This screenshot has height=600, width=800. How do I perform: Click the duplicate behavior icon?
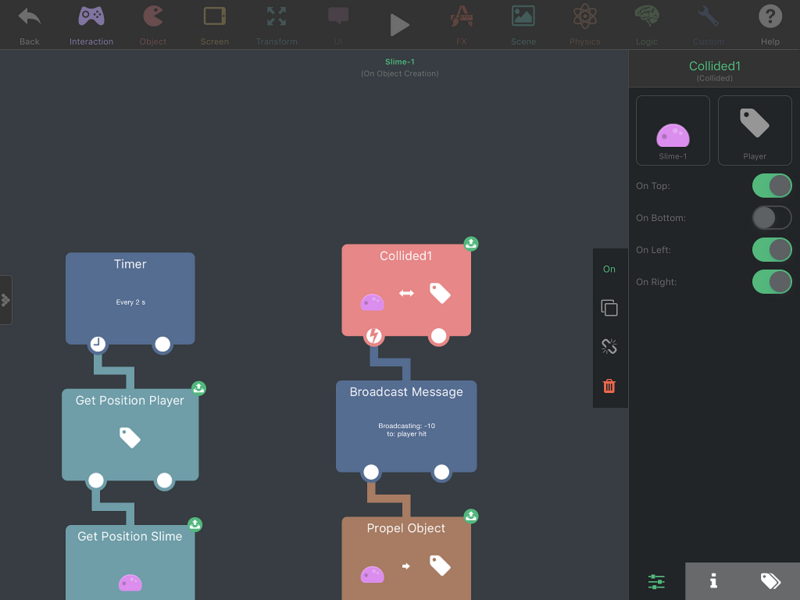(609, 308)
